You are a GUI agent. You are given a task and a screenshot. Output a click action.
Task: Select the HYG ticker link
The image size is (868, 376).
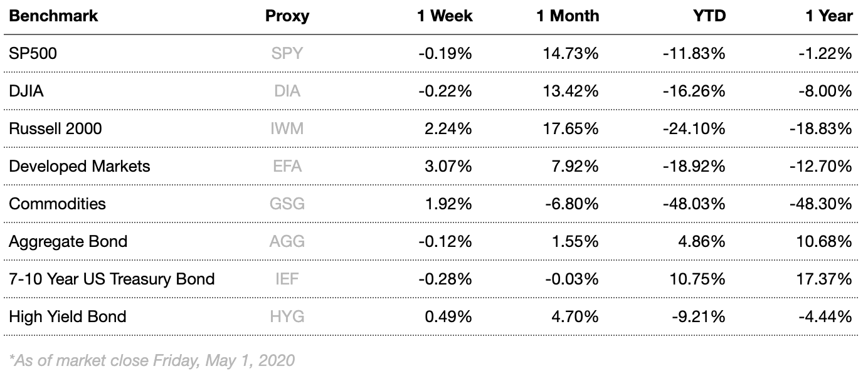(287, 316)
